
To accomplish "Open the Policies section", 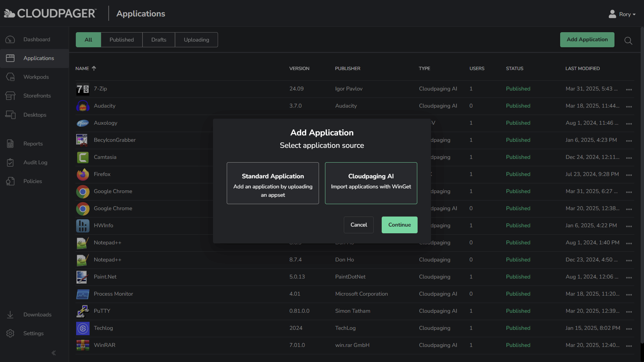I will coord(32,181).
